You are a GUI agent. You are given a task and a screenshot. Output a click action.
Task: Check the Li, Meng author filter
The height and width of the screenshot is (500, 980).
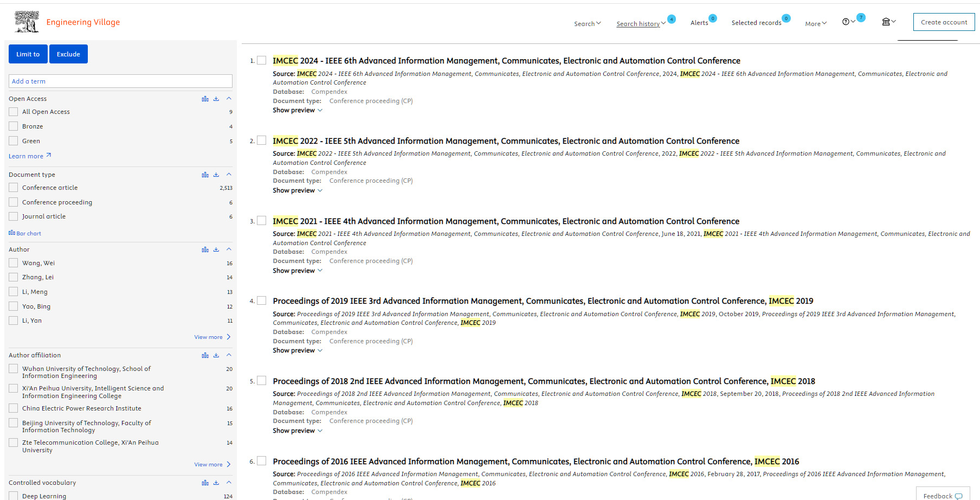[14, 292]
